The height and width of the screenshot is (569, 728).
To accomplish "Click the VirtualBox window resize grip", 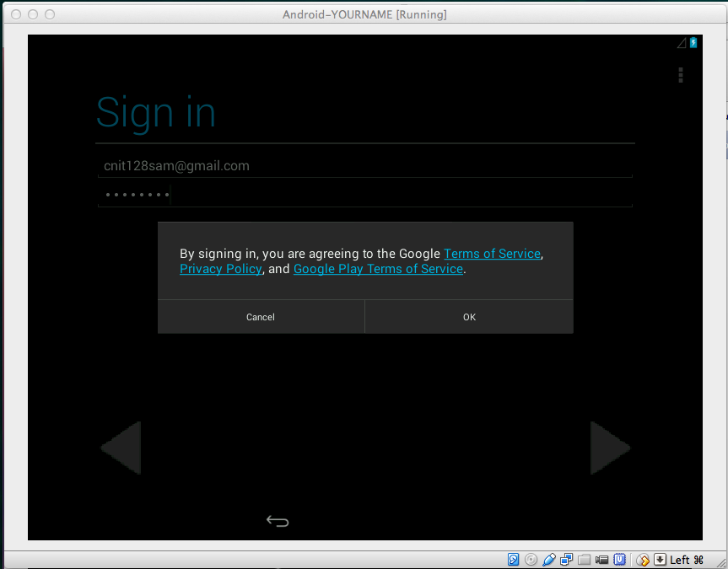I will pyautogui.click(x=720, y=562).
